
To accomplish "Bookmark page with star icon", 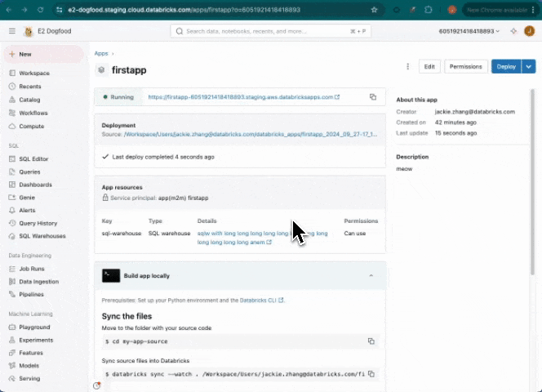I will 374,10.
